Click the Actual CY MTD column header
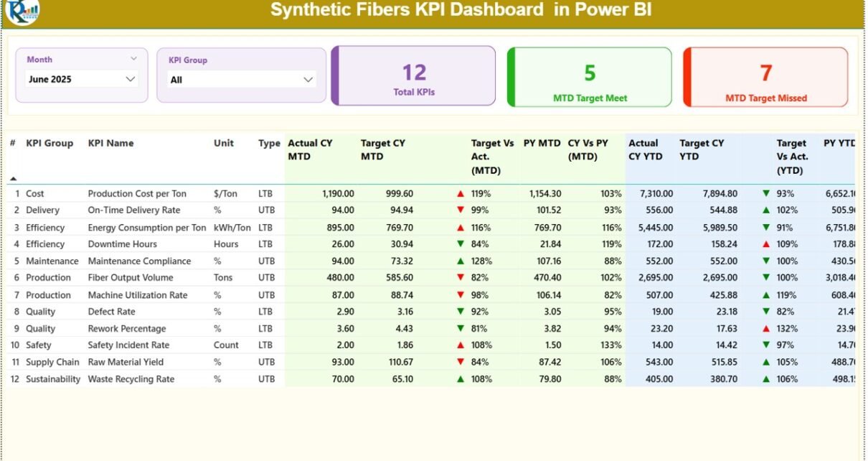Screen dimensions: 868x461 pyautogui.click(x=310, y=149)
